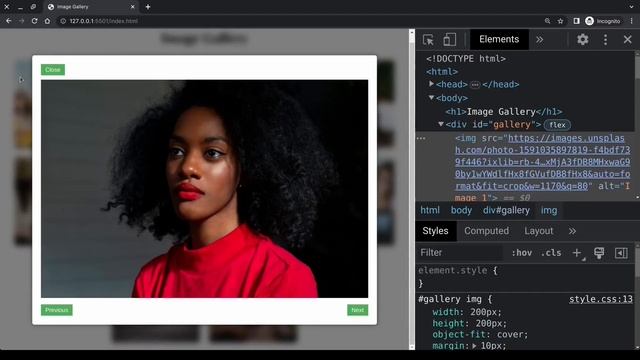Toggle the computed styles sidebar icon

[621, 253]
